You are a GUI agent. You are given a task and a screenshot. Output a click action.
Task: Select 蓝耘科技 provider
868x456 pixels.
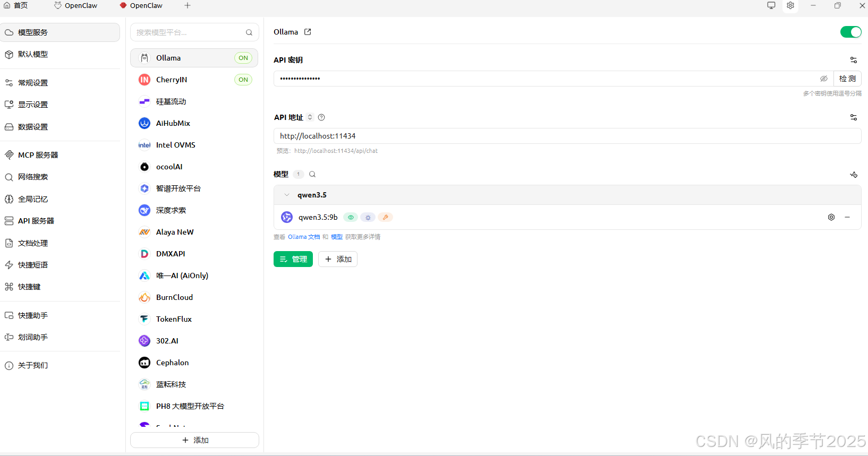(194, 384)
